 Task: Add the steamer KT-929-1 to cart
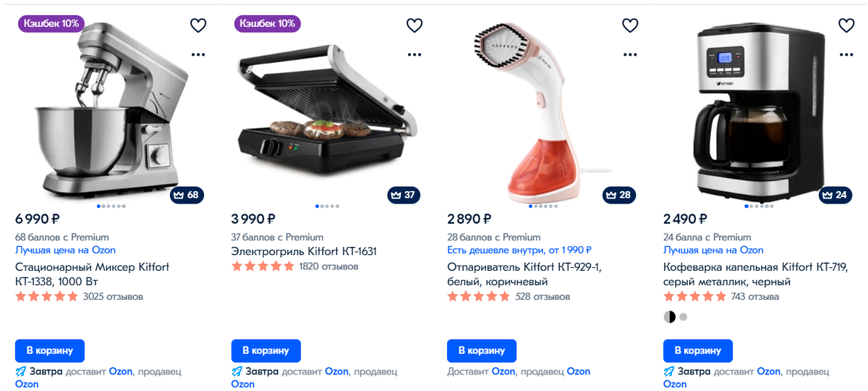click(482, 350)
